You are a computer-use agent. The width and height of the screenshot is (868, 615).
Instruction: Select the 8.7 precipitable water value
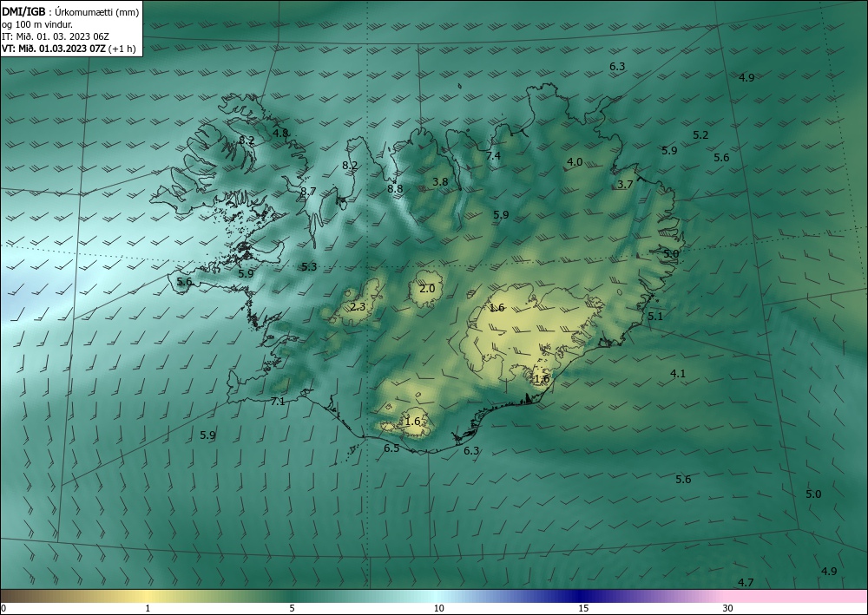pos(308,192)
